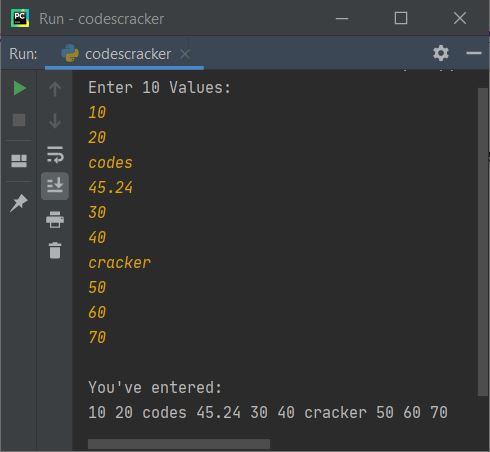The height and width of the screenshot is (452, 490).
Task: Toggle scroll to end of output
Action: [55, 186]
